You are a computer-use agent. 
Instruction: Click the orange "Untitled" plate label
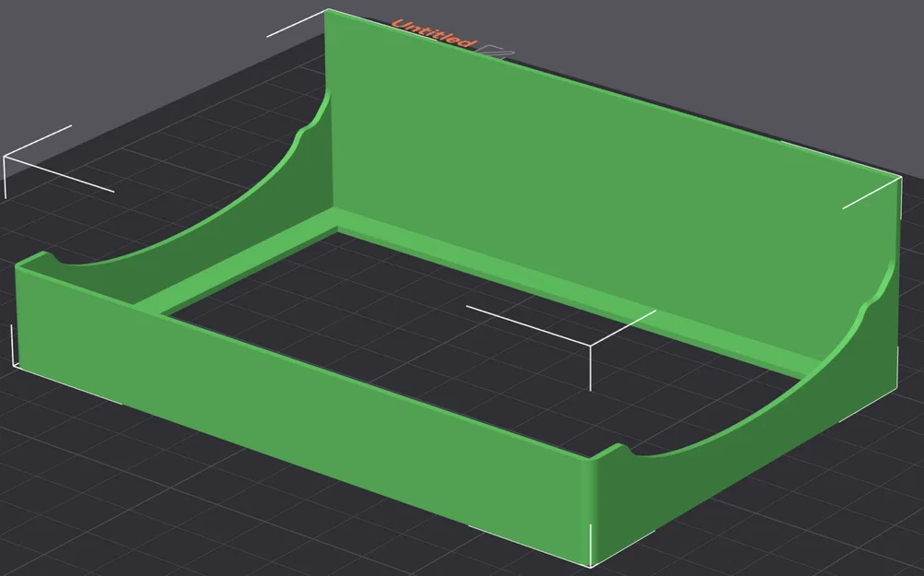pos(433,34)
